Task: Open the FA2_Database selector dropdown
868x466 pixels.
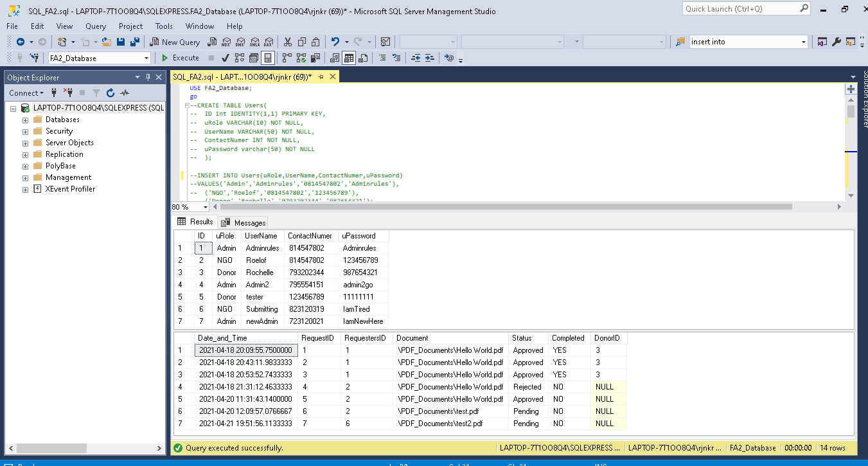Action: 146,58
